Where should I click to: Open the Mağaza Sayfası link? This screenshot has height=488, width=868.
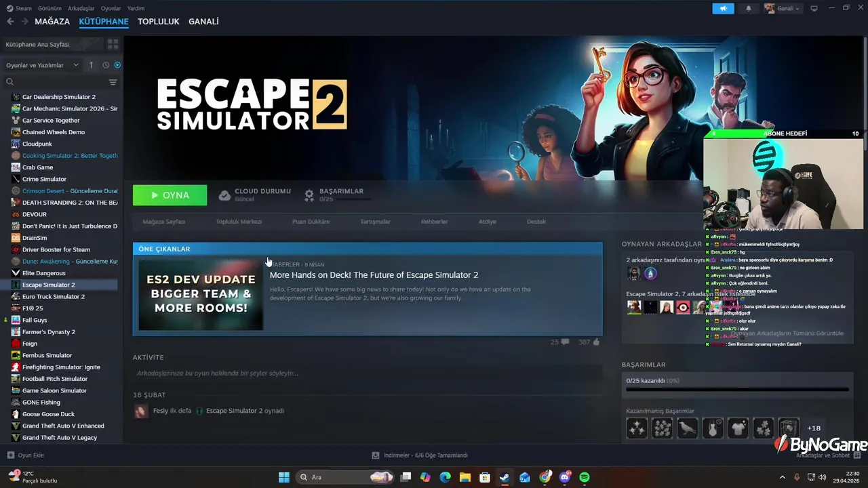pos(163,222)
